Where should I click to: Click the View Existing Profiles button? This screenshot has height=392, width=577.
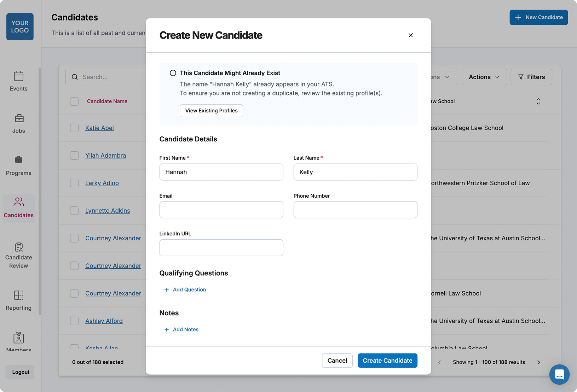point(211,111)
